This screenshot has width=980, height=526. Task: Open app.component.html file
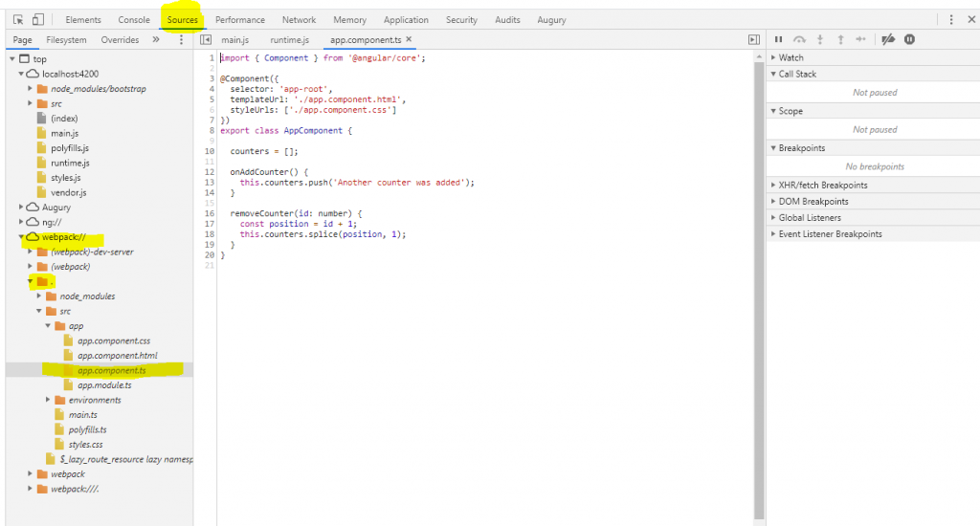118,356
